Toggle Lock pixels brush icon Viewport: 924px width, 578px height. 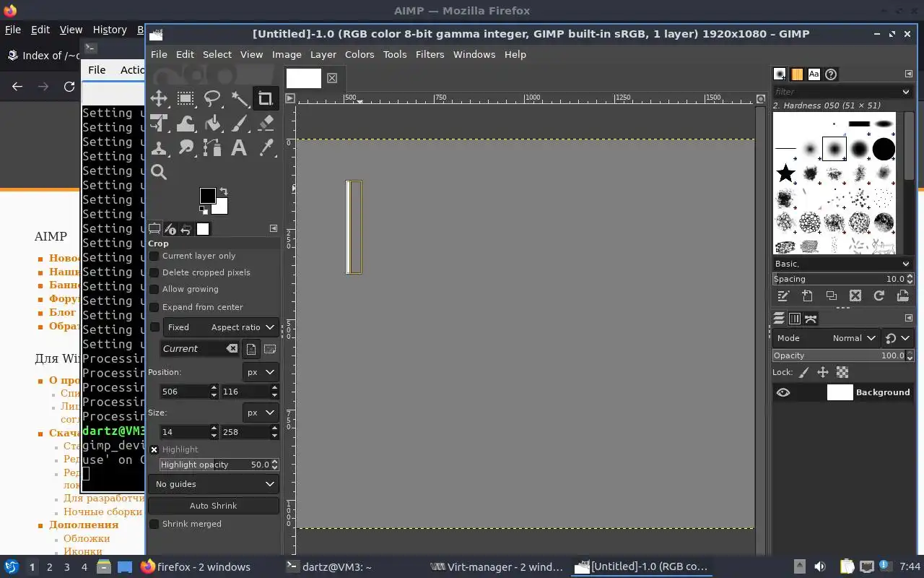tap(803, 373)
